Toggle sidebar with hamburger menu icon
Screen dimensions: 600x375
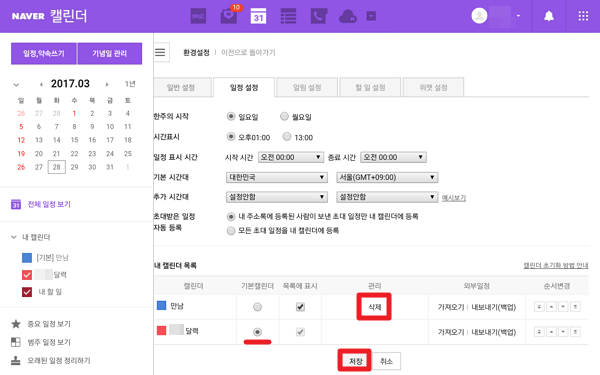tap(160, 52)
